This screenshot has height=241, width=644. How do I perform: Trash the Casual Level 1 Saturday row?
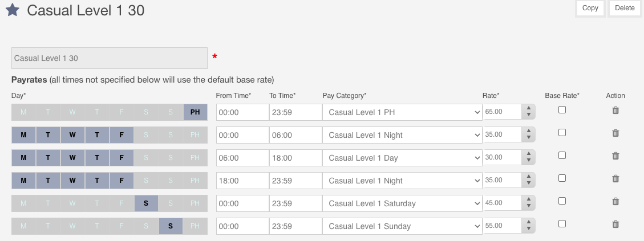[615, 201]
